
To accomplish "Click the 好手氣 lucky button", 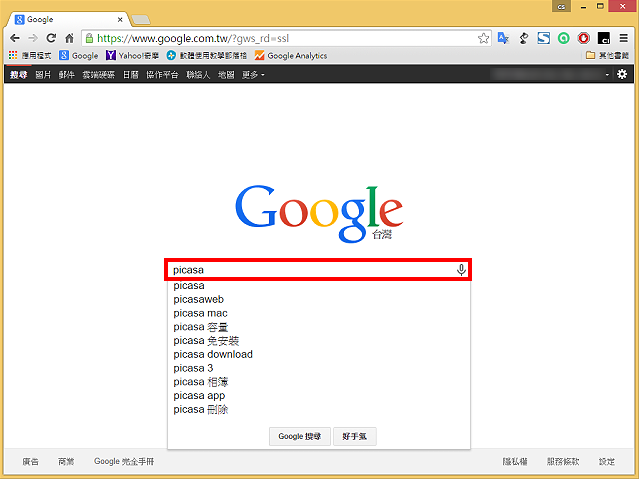I will (x=355, y=436).
